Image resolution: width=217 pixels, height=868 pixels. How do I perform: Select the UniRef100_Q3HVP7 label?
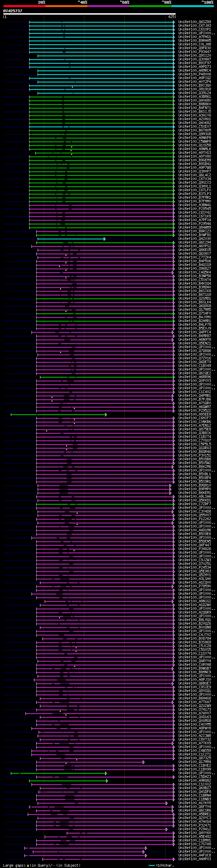click(195, 172)
